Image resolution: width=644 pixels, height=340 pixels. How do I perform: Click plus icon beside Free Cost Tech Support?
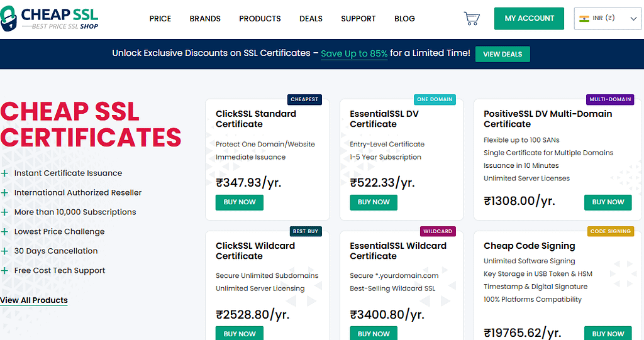(4, 271)
